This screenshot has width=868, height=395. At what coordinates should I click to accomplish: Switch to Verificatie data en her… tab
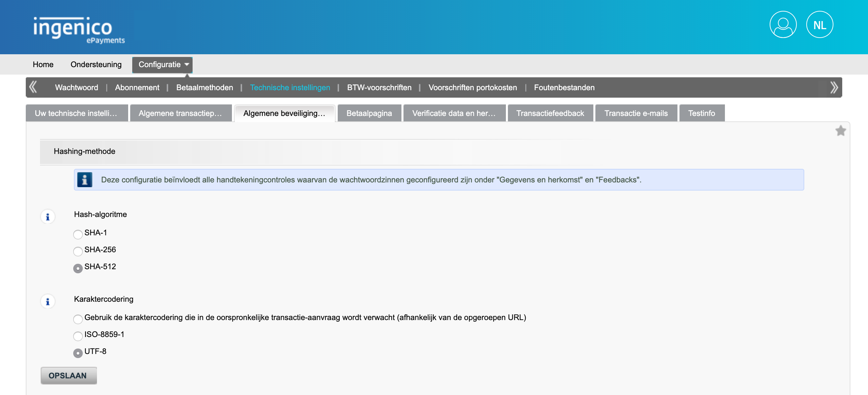point(454,113)
